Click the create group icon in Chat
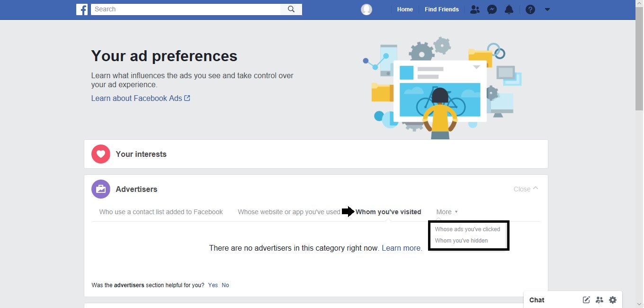This screenshot has height=308, width=644. (599, 300)
